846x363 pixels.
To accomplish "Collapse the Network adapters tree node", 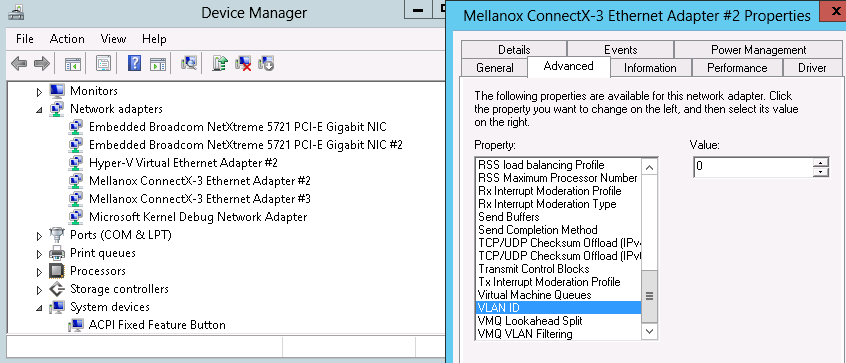I will click(x=39, y=110).
